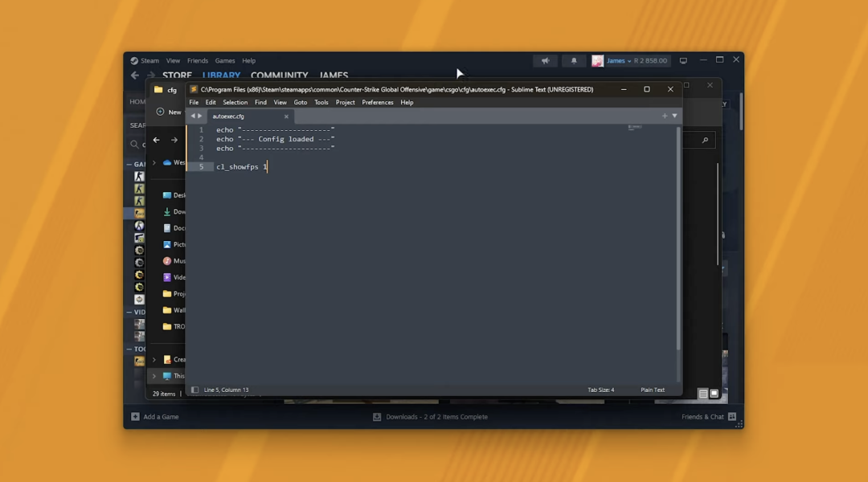Open the File menu in Sublime Text

click(x=194, y=102)
